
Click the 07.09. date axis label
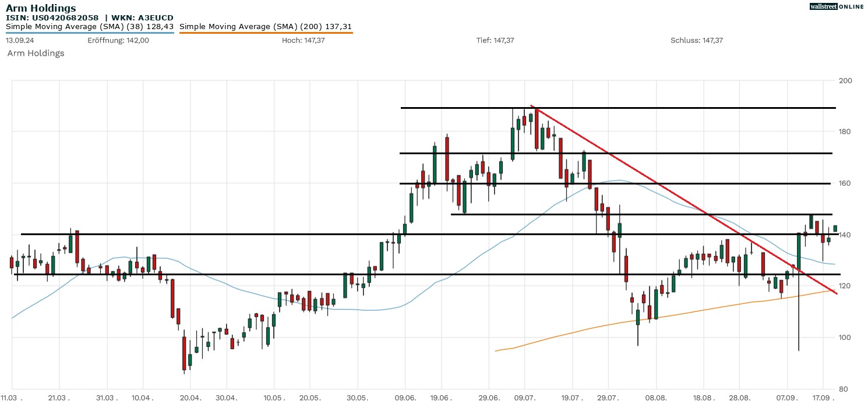tap(787, 398)
